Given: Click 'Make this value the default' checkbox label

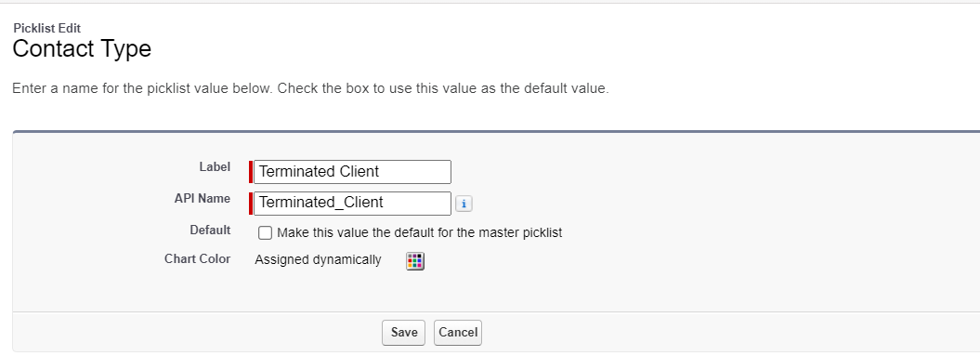Looking at the screenshot, I should (419, 232).
